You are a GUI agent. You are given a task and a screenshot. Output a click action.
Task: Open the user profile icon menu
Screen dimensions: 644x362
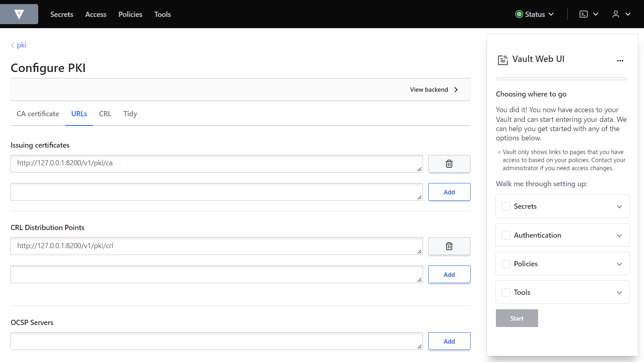(616, 14)
